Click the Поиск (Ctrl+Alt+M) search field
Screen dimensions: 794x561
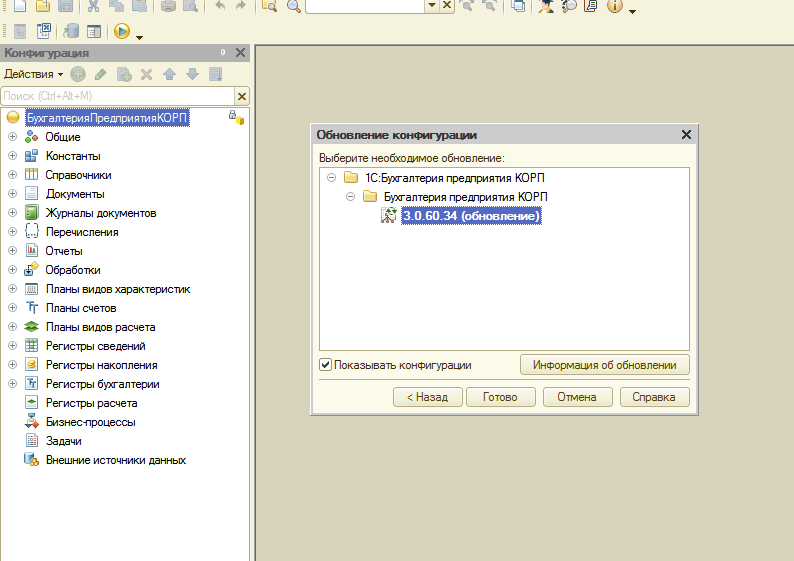pos(118,96)
